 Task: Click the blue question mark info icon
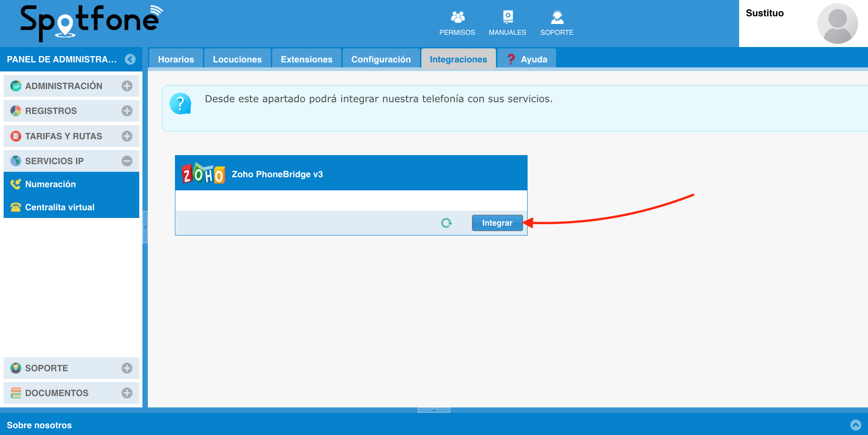[x=180, y=104]
